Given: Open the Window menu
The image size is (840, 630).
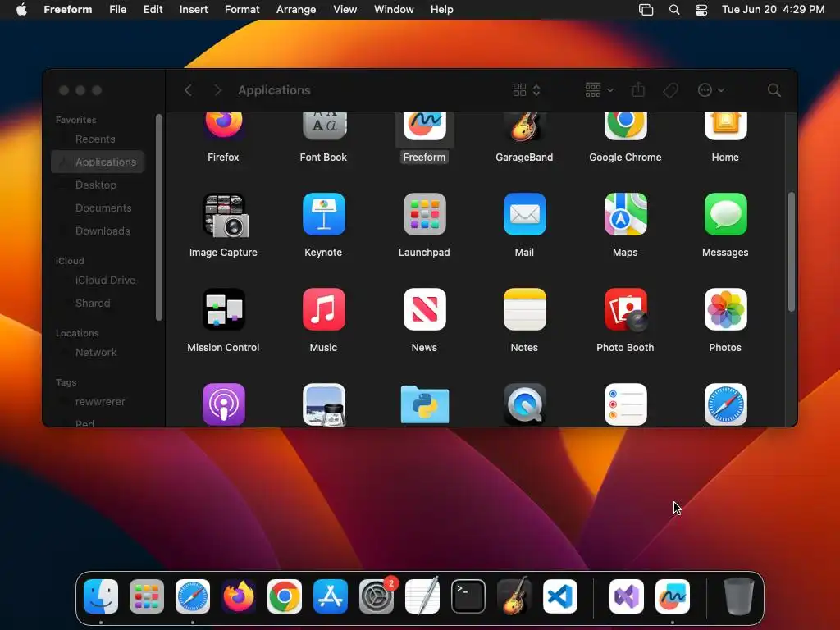Looking at the screenshot, I should [x=394, y=10].
